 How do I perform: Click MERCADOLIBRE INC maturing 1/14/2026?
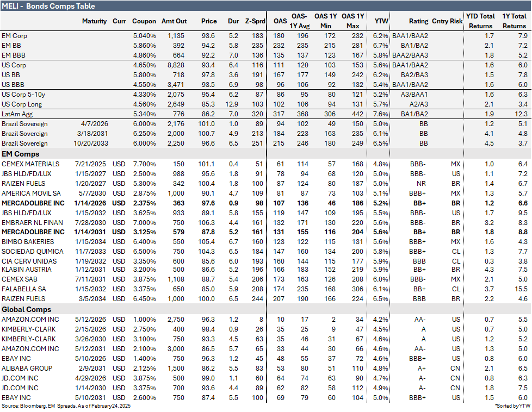[x=33, y=203]
